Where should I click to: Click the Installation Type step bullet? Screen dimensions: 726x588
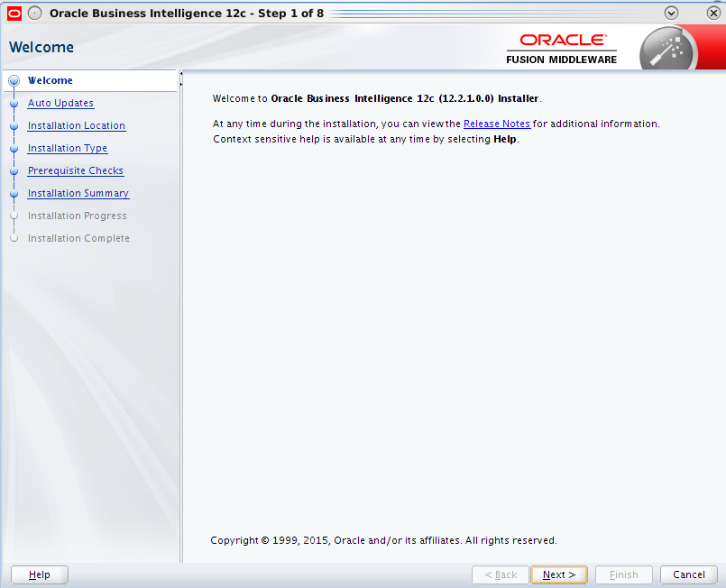pos(14,149)
